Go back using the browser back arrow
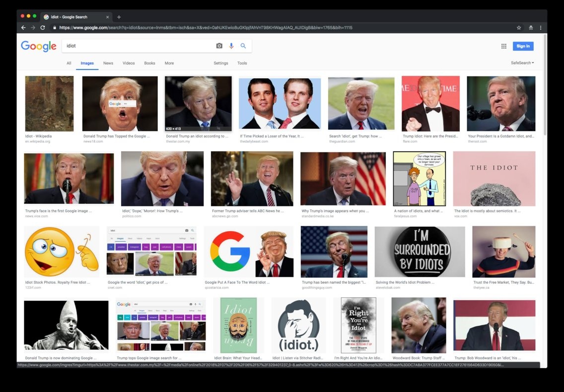This screenshot has height=392, width=564. 23,27
